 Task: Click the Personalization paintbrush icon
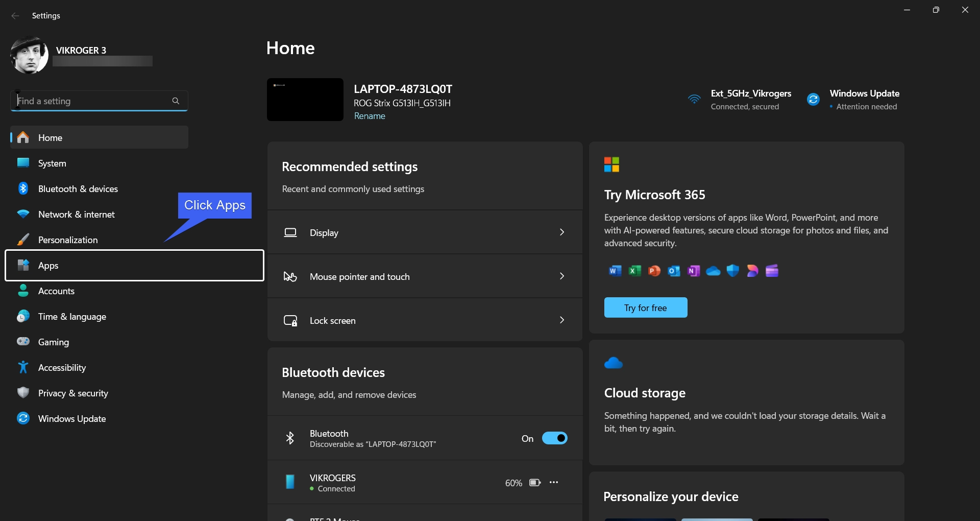[23, 240]
